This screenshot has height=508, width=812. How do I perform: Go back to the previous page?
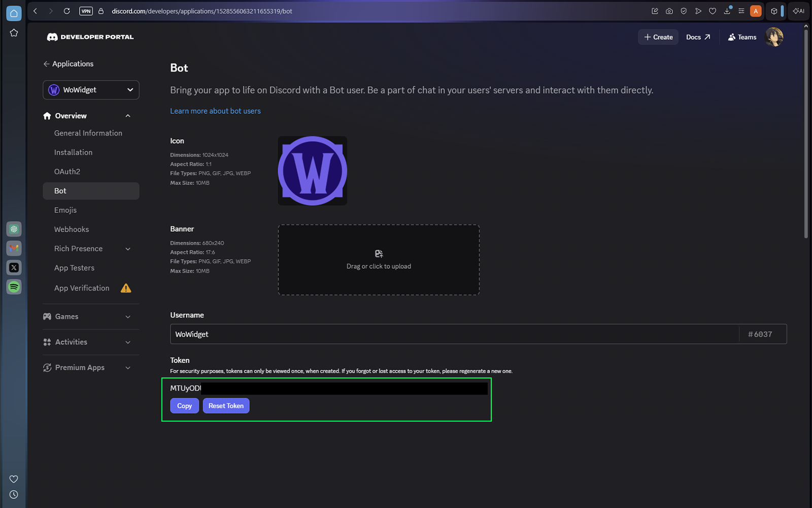[x=35, y=11]
